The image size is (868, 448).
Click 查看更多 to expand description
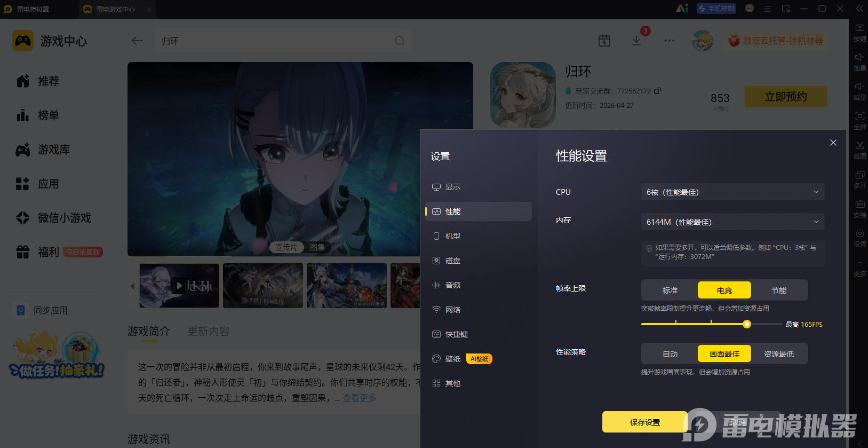tap(360, 398)
